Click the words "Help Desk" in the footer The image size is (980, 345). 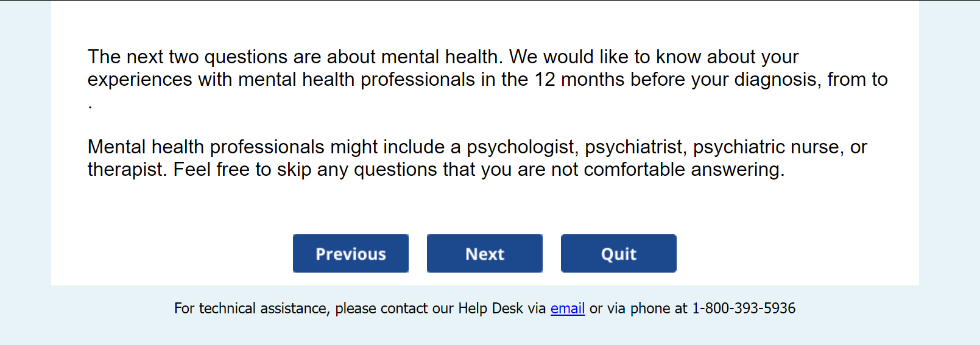click(490, 308)
